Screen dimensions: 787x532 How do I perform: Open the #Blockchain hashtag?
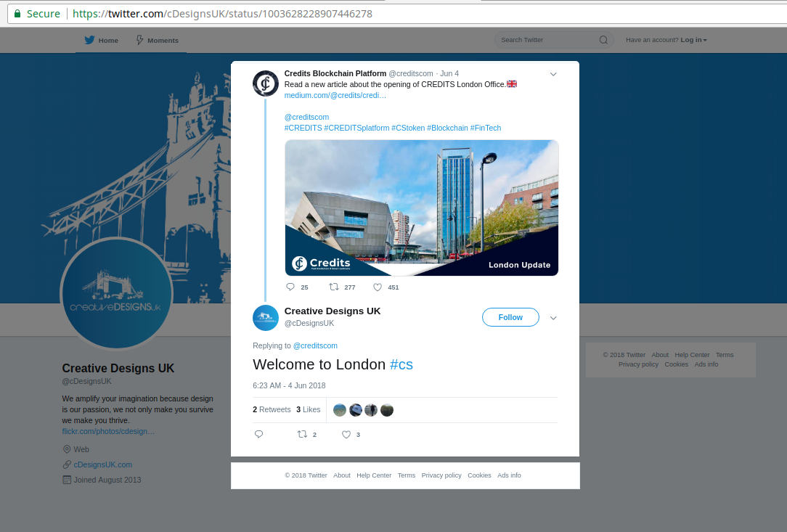[448, 128]
